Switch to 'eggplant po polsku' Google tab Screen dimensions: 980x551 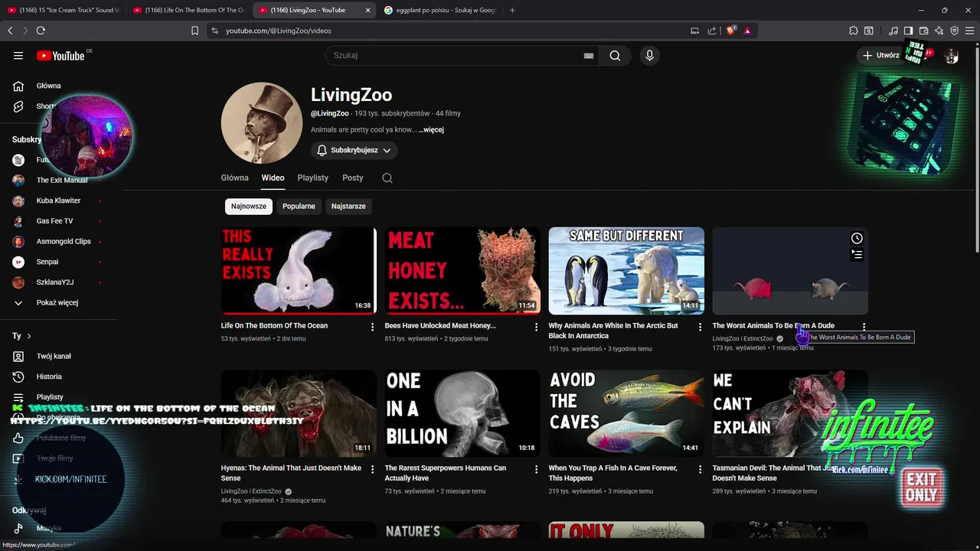click(439, 10)
